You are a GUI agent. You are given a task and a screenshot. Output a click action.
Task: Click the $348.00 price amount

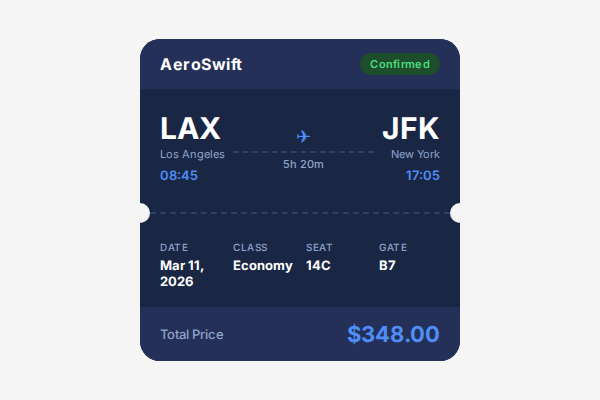[393, 334]
